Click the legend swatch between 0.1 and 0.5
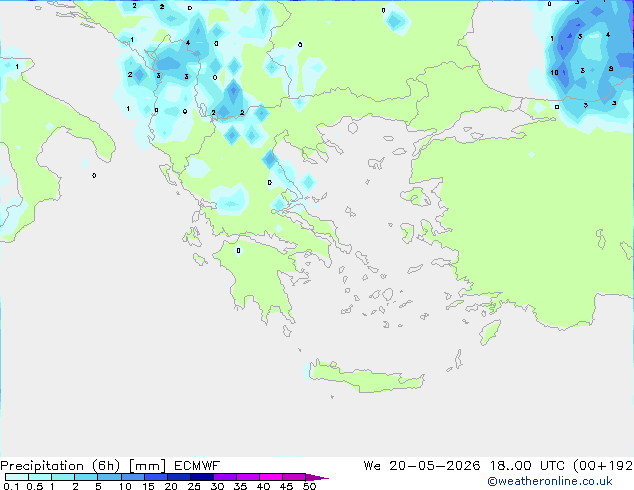 point(17,477)
